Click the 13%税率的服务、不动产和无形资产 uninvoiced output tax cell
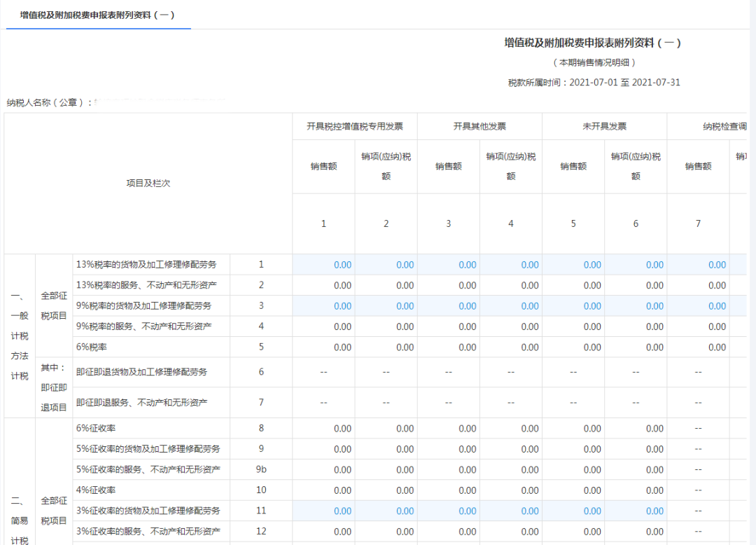756x545 pixels. [x=636, y=286]
